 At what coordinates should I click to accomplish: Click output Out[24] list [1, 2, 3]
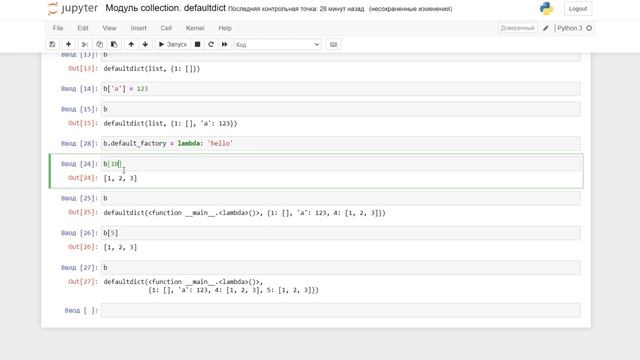tap(120, 178)
